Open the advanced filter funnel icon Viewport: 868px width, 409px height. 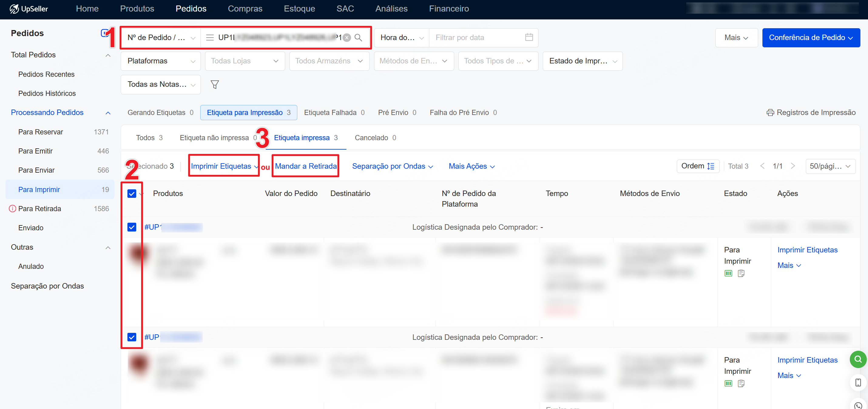(x=214, y=85)
